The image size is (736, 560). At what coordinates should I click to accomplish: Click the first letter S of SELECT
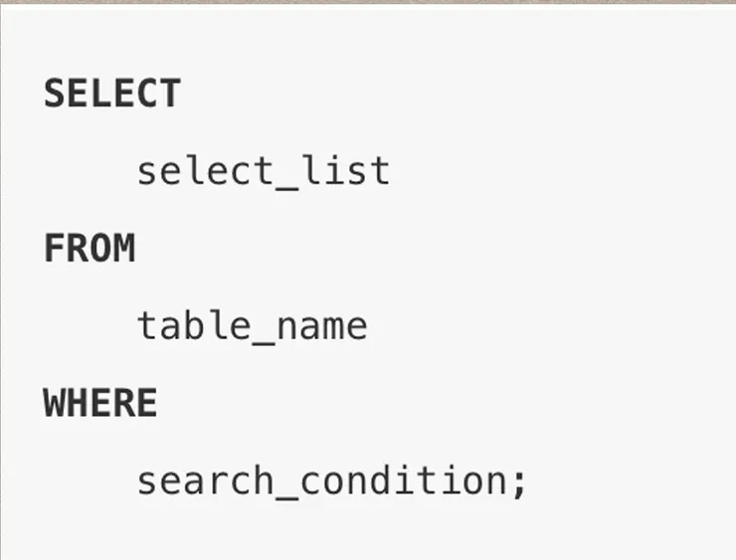click(55, 93)
